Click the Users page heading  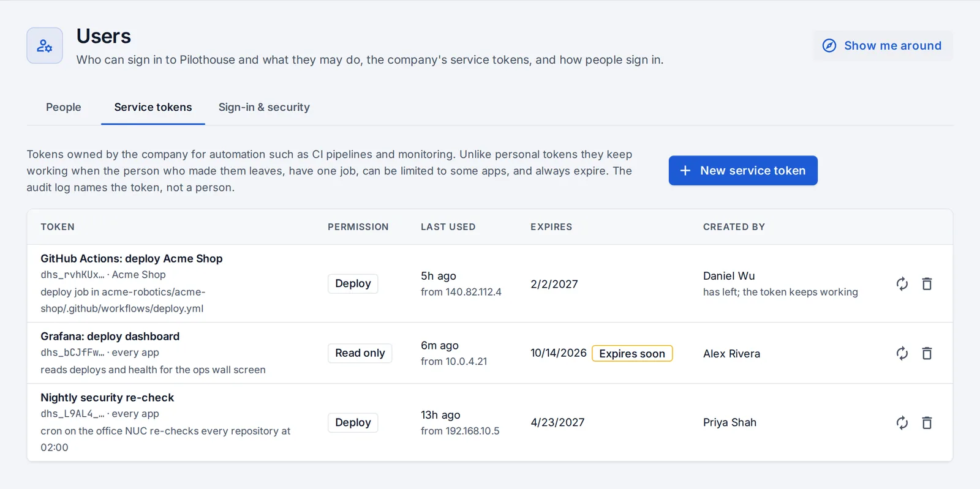(104, 36)
